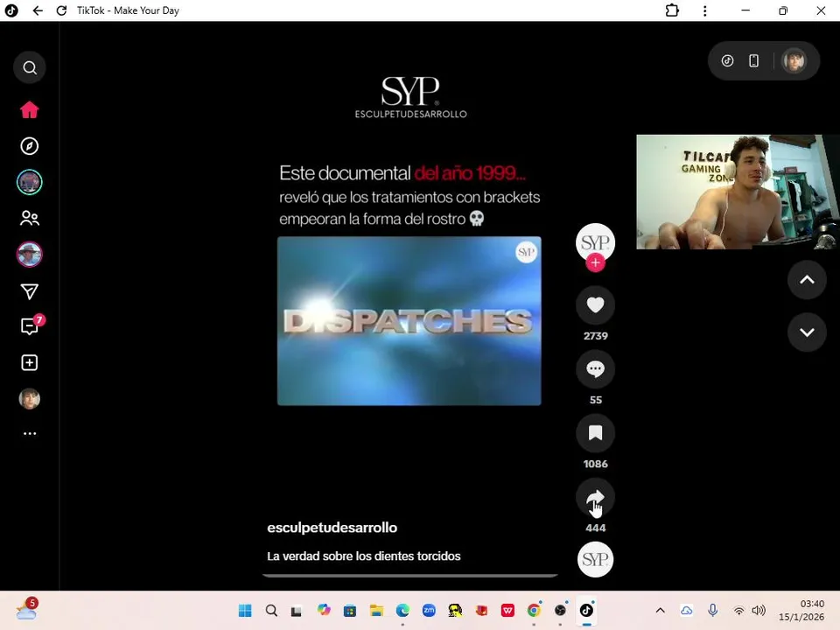Click caption La verdad sobre los dientes torcidos

pyautogui.click(x=364, y=556)
